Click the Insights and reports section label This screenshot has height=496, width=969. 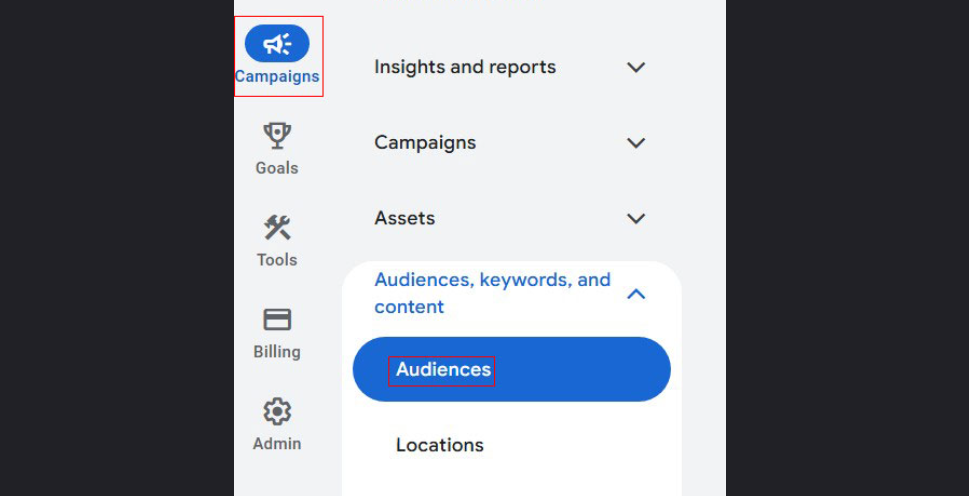click(465, 67)
